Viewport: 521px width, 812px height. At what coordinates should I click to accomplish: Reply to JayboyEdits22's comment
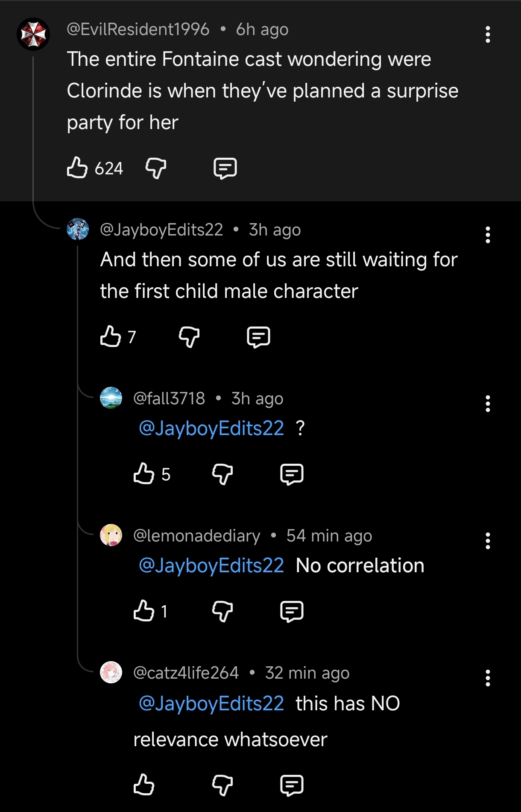258,337
